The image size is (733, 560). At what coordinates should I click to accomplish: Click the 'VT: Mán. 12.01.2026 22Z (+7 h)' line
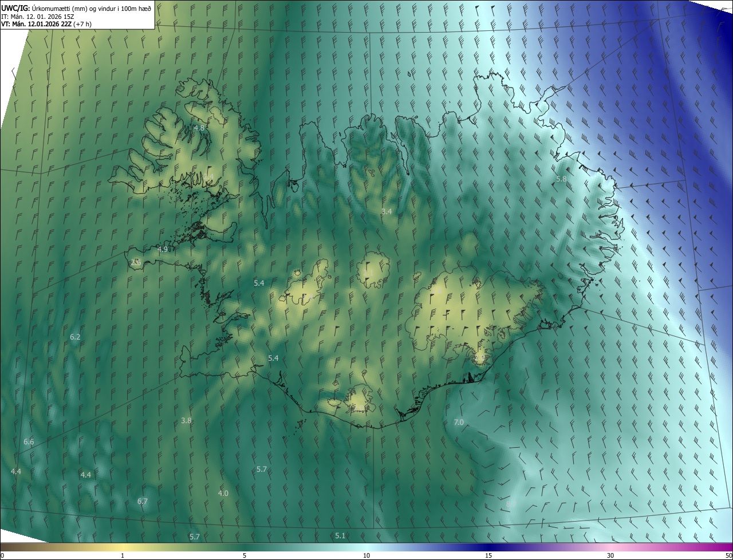click(x=46, y=24)
